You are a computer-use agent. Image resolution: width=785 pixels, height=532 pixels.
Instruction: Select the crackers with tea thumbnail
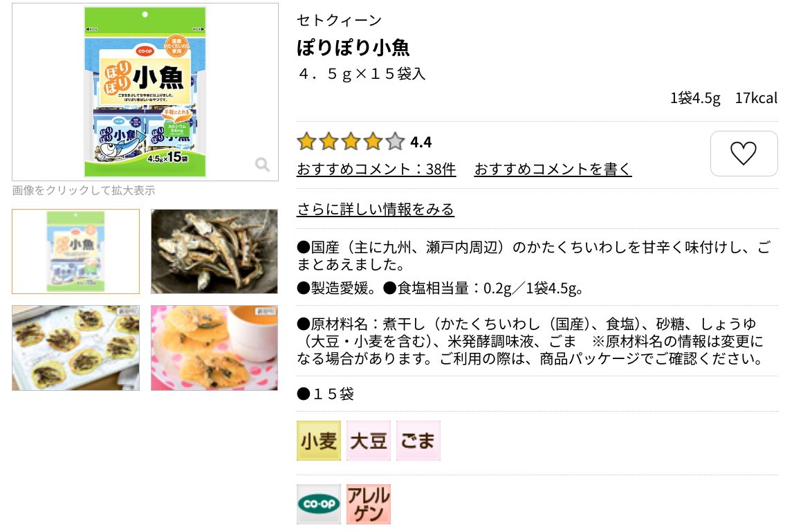[x=214, y=348]
